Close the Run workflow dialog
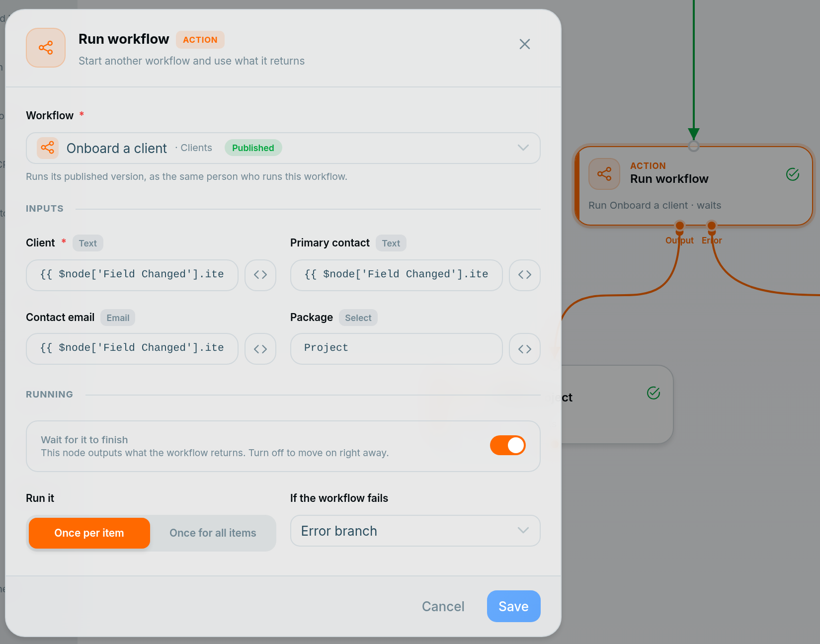 pyautogui.click(x=524, y=44)
